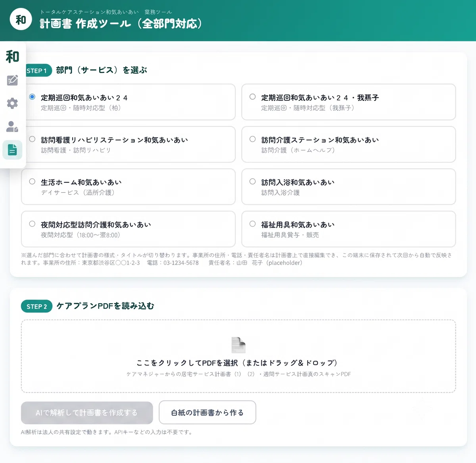Click the green 和 sidebar logo
The image size is (476, 463).
12,56
